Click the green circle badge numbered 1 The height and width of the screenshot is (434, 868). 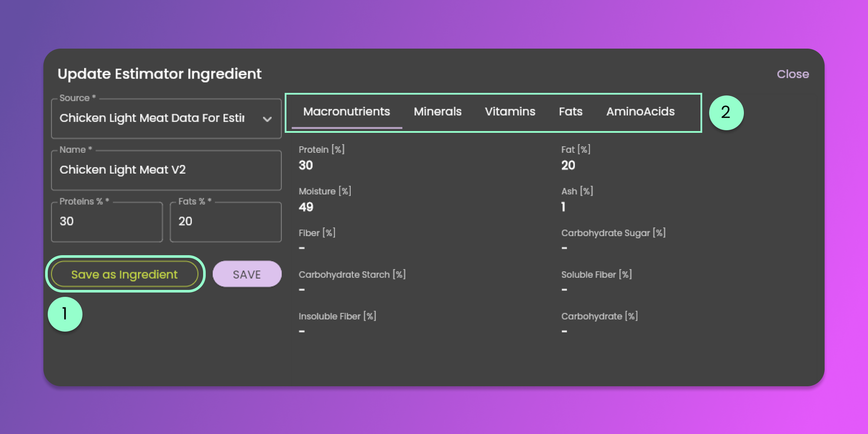point(65,314)
